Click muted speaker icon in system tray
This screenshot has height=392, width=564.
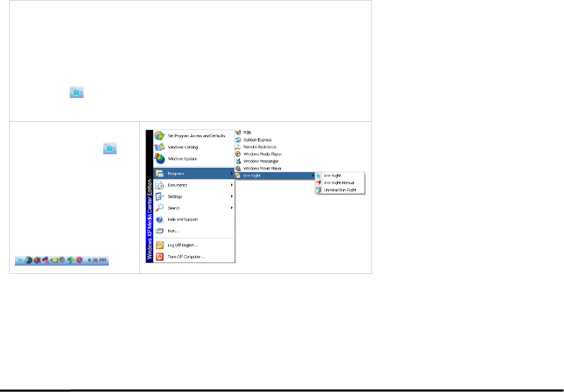37,260
